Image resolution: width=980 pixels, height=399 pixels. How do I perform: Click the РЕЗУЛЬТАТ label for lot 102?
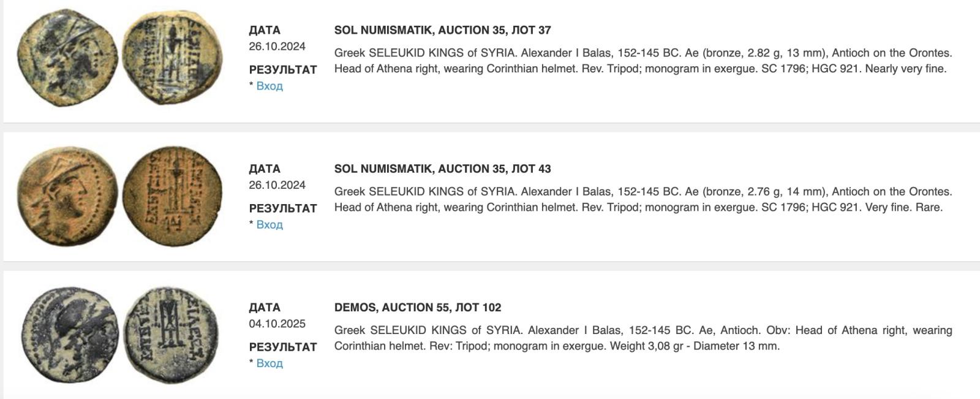pyautogui.click(x=282, y=347)
